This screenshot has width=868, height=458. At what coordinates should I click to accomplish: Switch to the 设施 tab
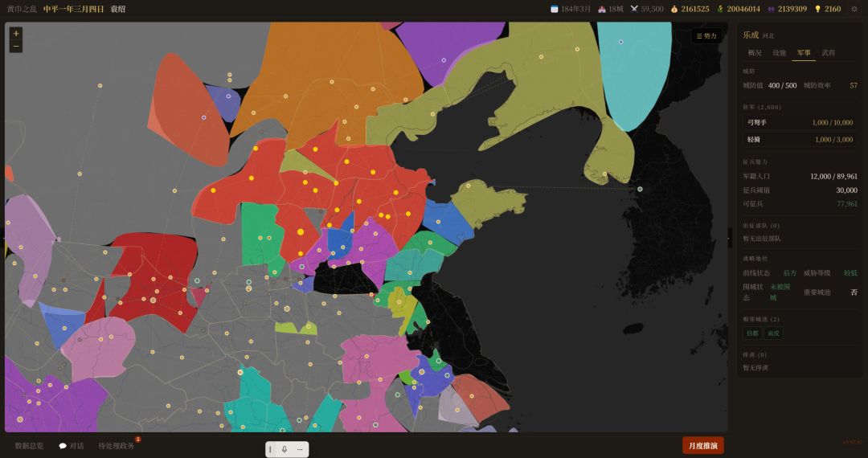coord(780,52)
